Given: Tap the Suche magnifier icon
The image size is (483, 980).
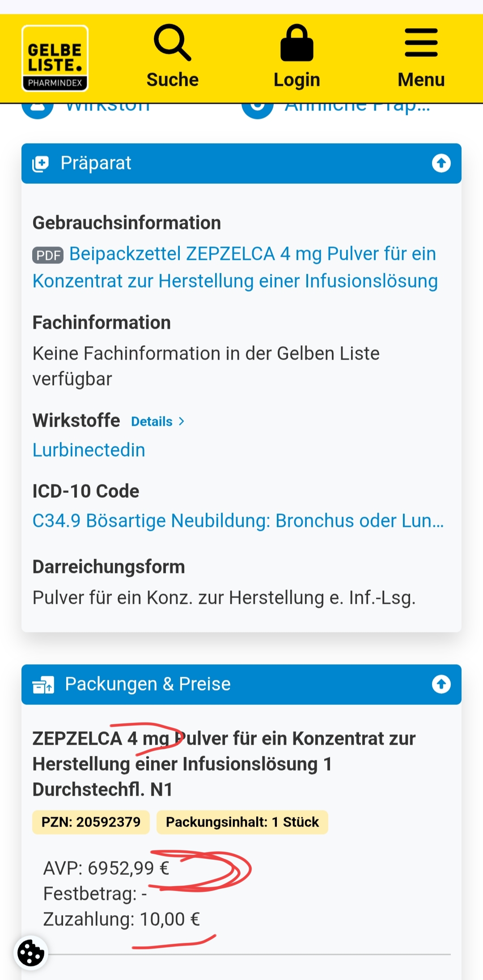Looking at the screenshot, I should [x=173, y=42].
